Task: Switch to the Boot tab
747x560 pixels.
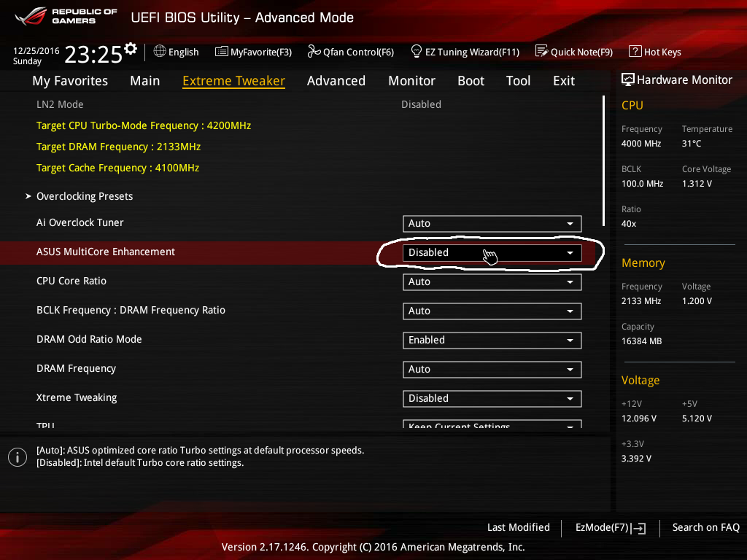Action: [471, 81]
